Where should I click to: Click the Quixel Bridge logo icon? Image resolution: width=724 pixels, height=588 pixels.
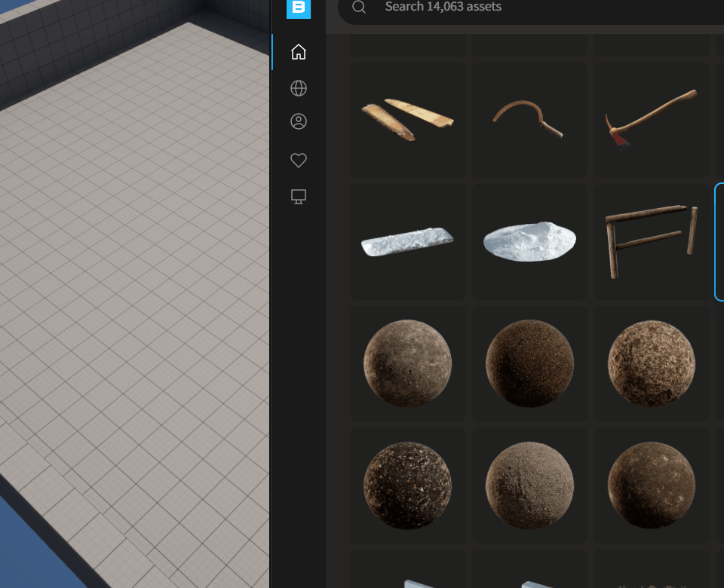click(299, 8)
